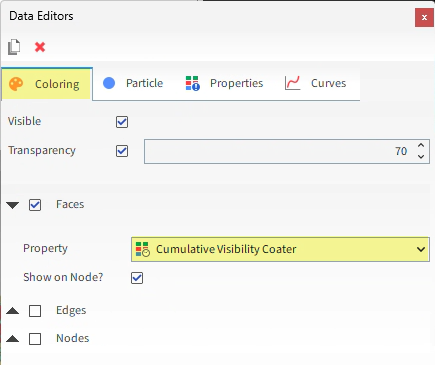435x365 pixels.
Task: Click the Properties grid icon
Action: tap(192, 83)
